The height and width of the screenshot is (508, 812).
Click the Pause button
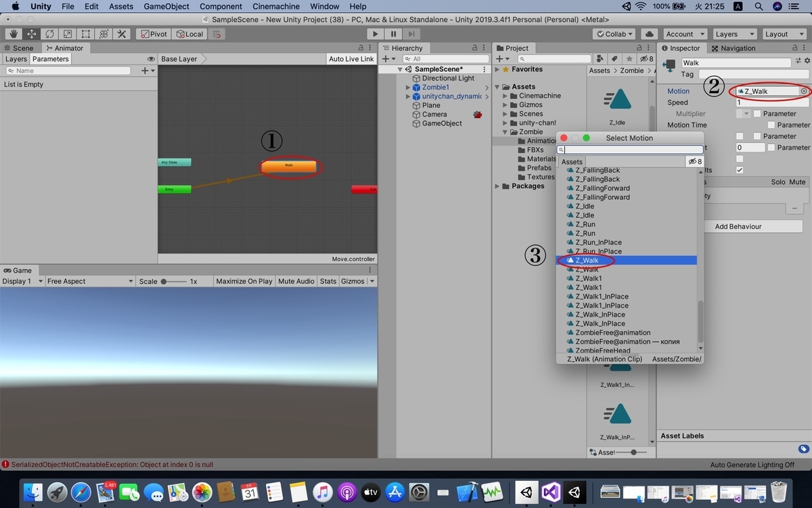(393, 34)
